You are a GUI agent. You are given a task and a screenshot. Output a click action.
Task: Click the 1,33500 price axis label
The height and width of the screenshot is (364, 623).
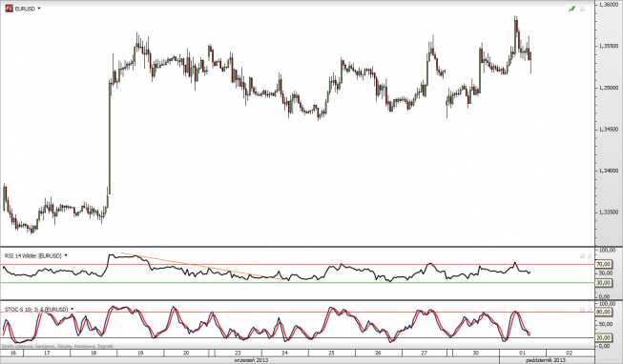click(608, 212)
